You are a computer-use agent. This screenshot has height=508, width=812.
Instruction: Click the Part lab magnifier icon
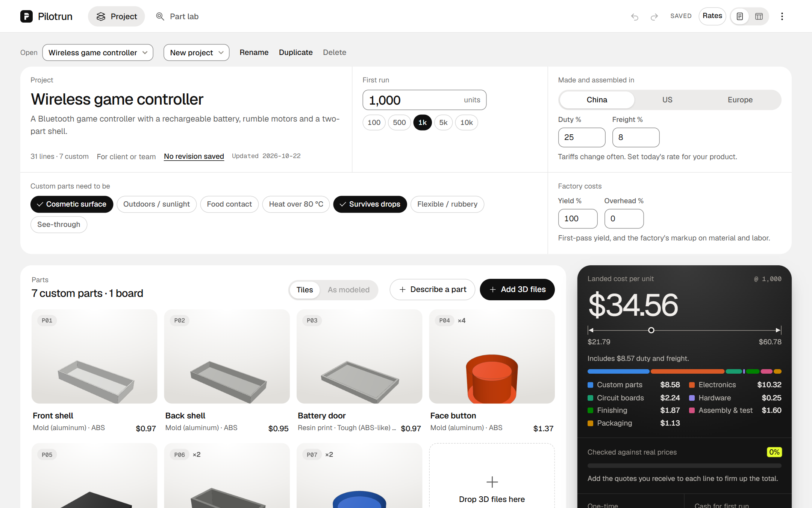coord(160,16)
